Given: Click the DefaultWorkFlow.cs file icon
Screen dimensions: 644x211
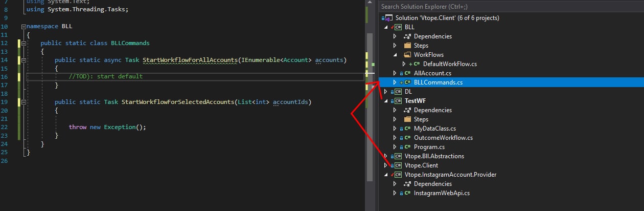Looking at the screenshot, I should [x=417, y=64].
